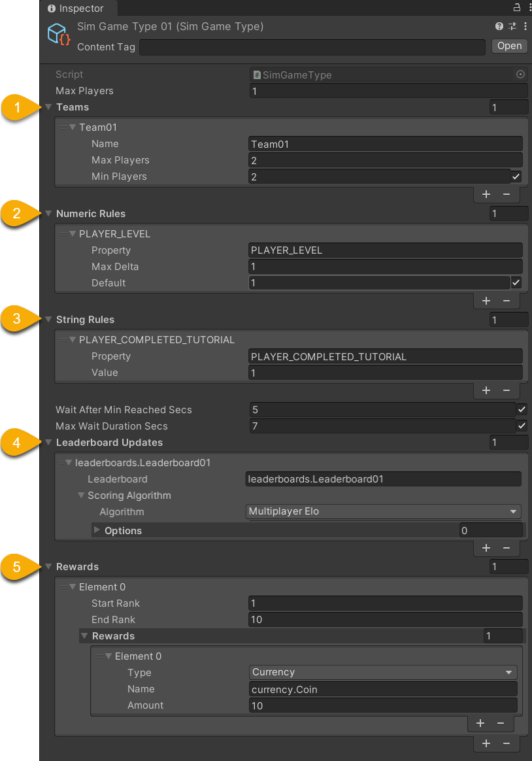Remove a Leaderboard Updates entry with the minus button
The height and width of the screenshot is (761, 532).
507,549
